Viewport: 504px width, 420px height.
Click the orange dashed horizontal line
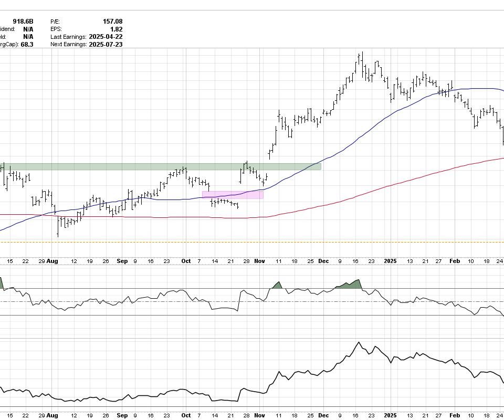(x=252, y=242)
